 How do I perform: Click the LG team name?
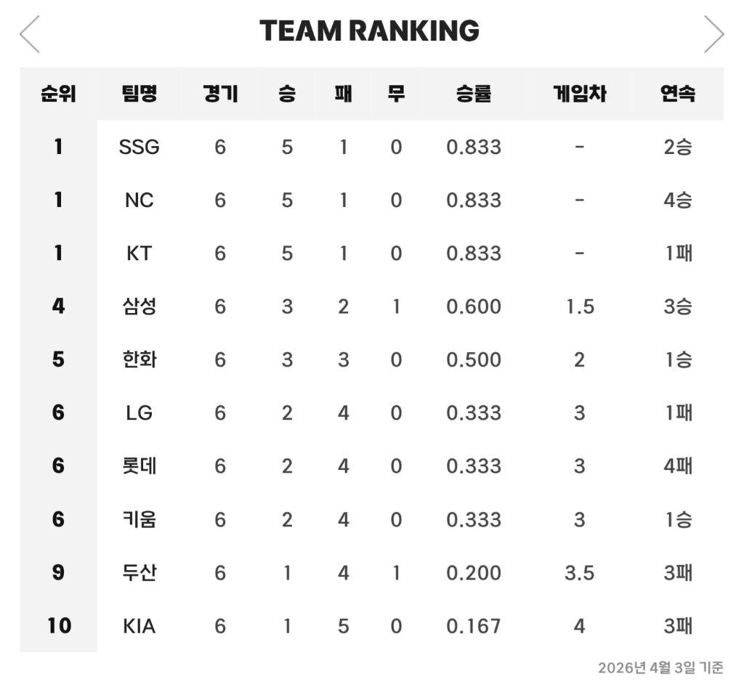coord(139,413)
